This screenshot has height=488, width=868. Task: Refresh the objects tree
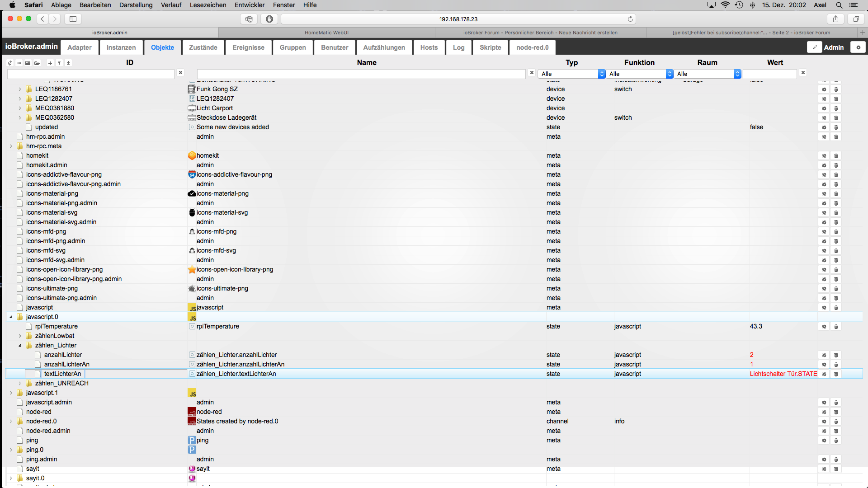coord(10,63)
